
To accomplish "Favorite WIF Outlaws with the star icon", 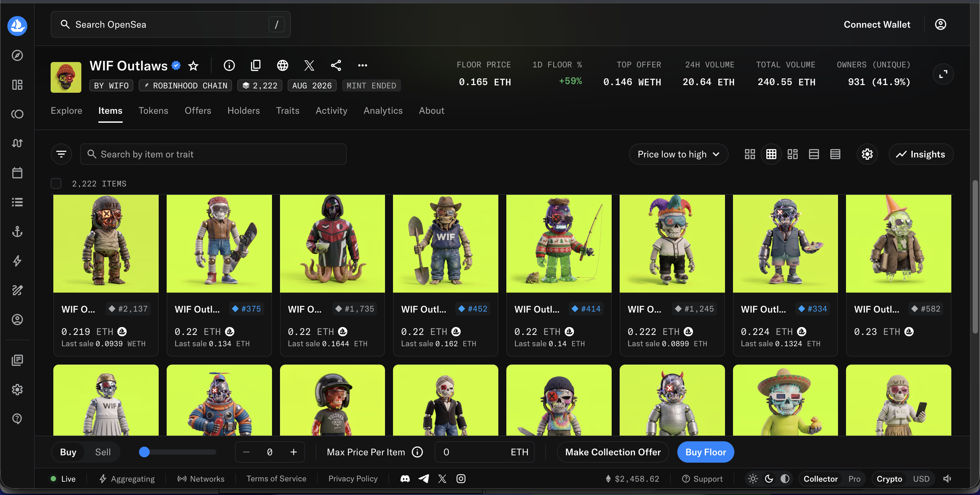I will coord(193,65).
